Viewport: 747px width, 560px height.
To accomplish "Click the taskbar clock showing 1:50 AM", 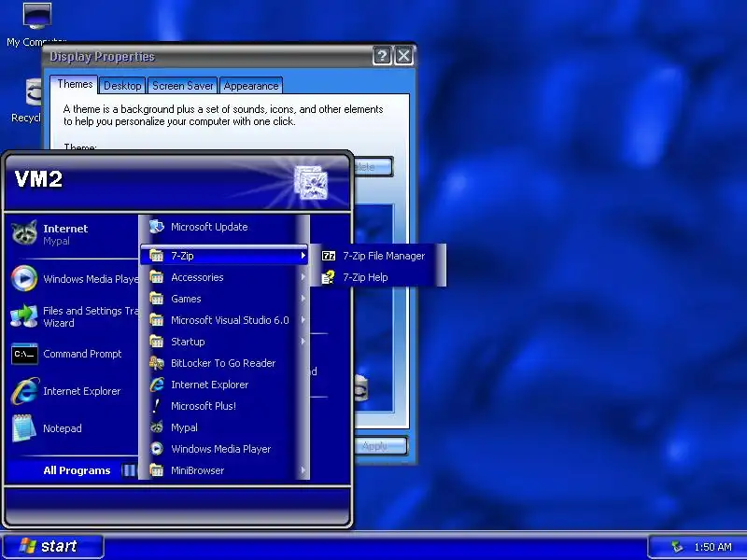I will pyautogui.click(x=712, y=547).
